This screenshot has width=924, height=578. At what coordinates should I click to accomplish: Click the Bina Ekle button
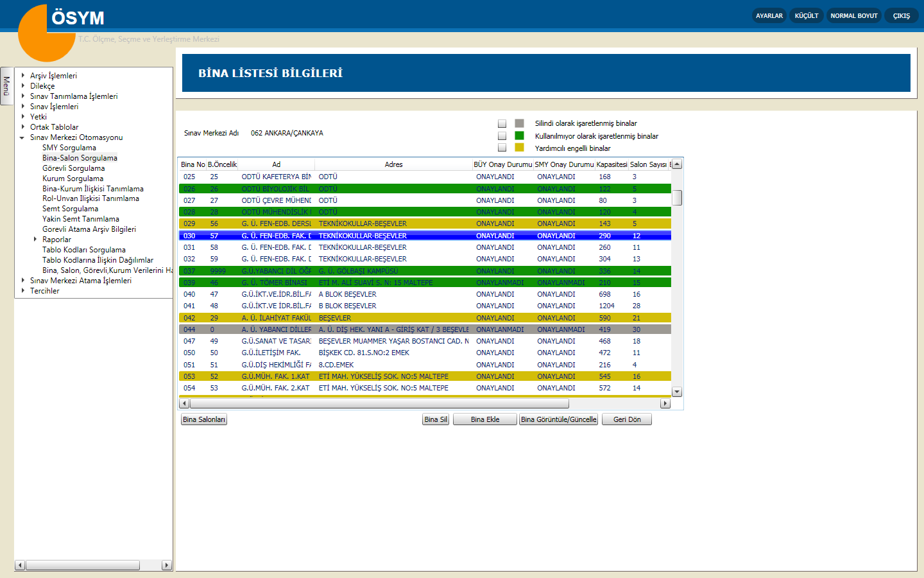485,419
